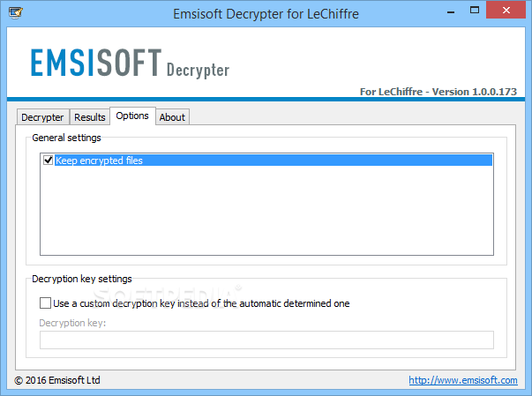
Task: Open the emsisoft.com website link
Action: point(463,380)
